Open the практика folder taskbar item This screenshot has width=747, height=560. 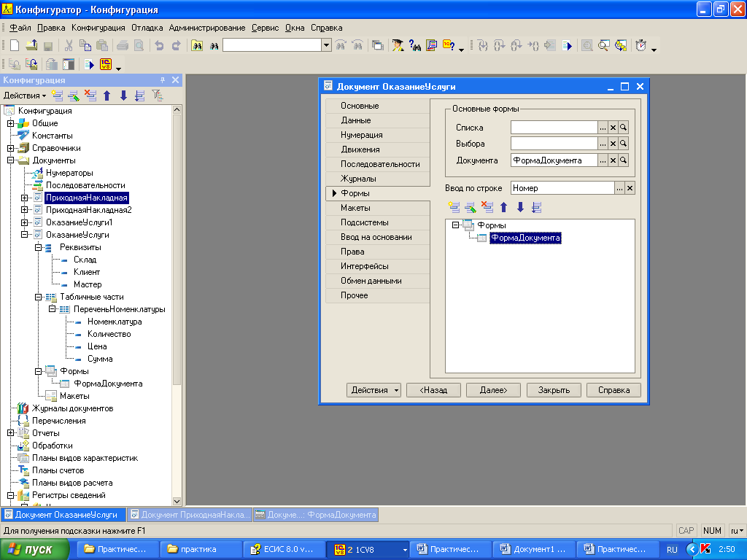(x=201, y=550)
